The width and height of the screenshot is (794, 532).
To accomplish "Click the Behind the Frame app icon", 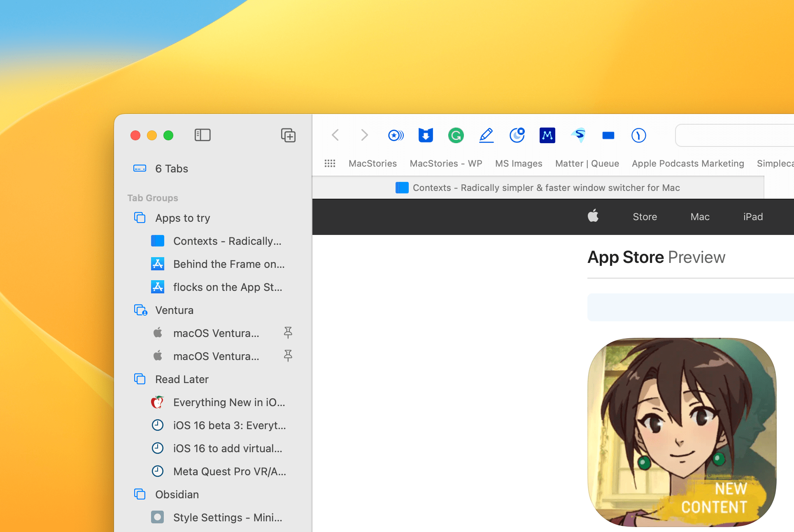I will 682,432.
